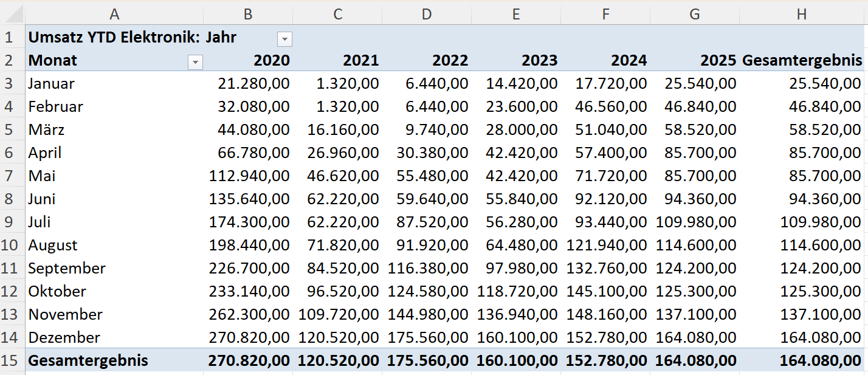Select column A header

(114, 14)
